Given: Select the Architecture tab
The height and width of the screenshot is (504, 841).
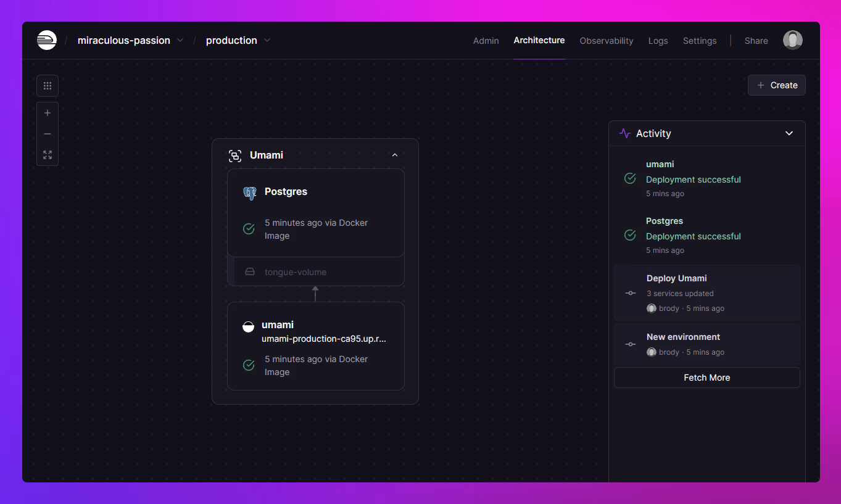Looking at the screenshot, I should point(539,40).
